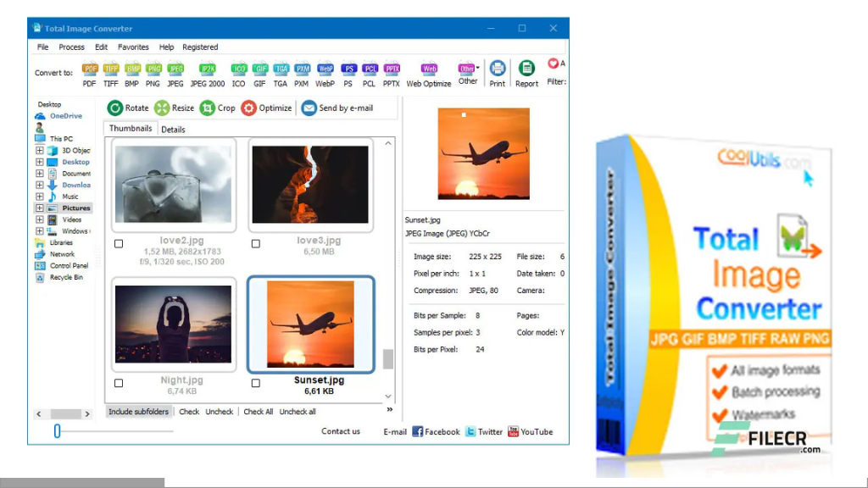Viewport: 868px width, 488px height.
Task: Open the Other formats dropdown
Action: click(x=468, y=74)
